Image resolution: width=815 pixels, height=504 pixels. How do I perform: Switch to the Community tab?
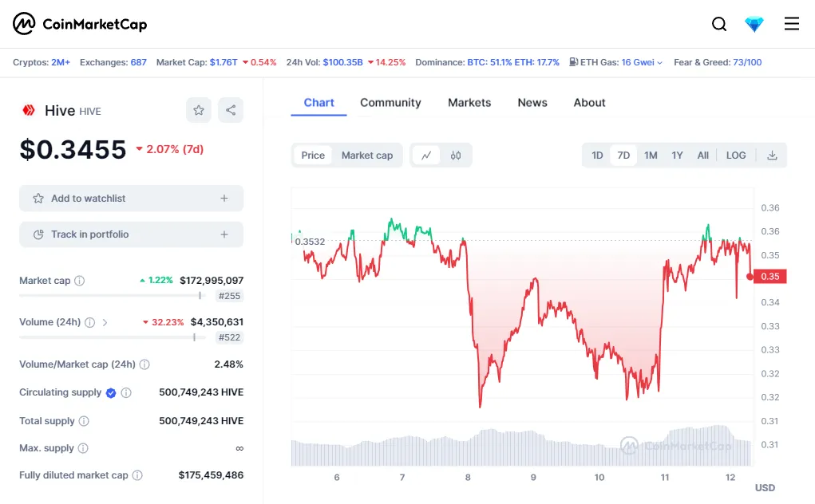[390, 103]
